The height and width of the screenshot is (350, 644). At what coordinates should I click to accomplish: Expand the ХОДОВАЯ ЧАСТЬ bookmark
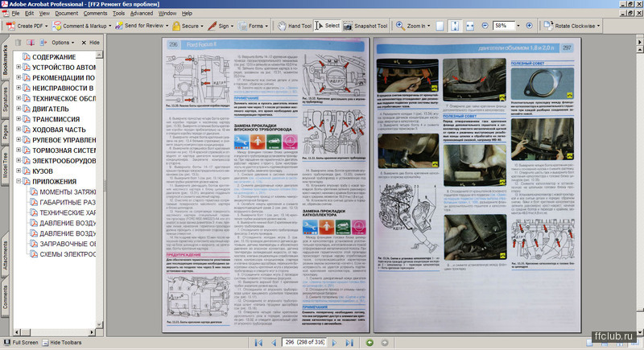19,129
